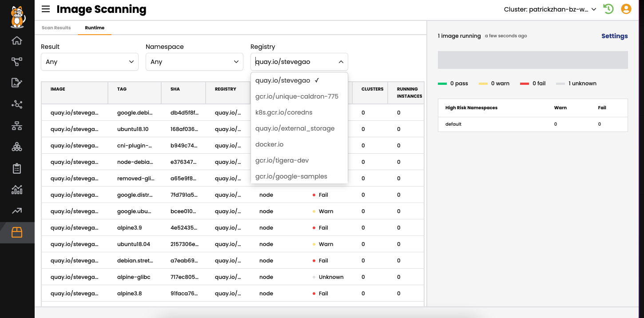Click the Tigera cat logo
Viewport: 644px width, 318px height.
pos(17,17)
